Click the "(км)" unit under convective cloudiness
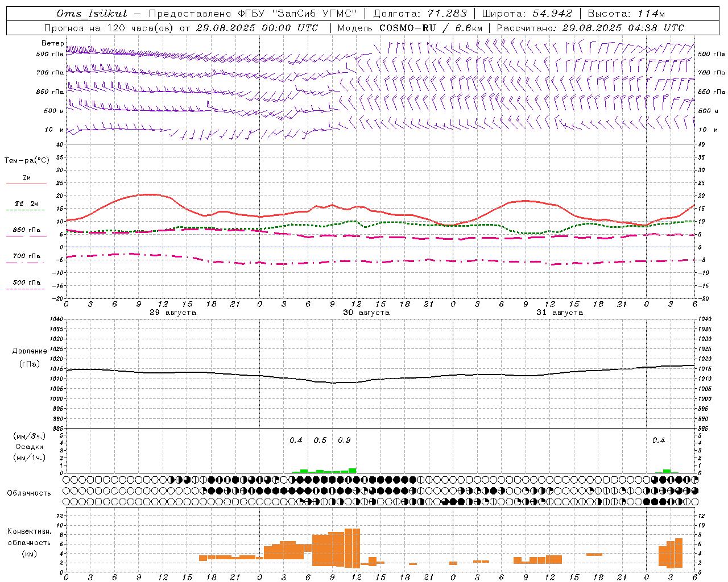This screenshot has height=582, width=728. [30, 554]
